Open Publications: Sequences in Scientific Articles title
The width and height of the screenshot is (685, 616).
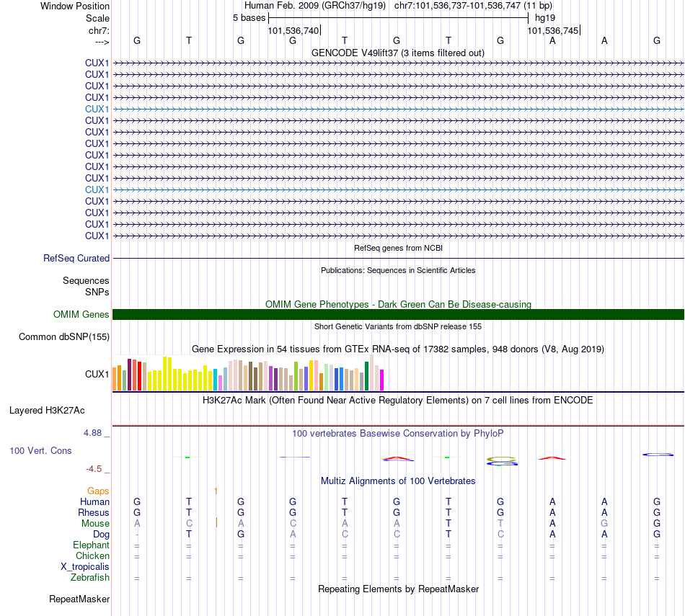pyautogui.click(x=398, y=270)
